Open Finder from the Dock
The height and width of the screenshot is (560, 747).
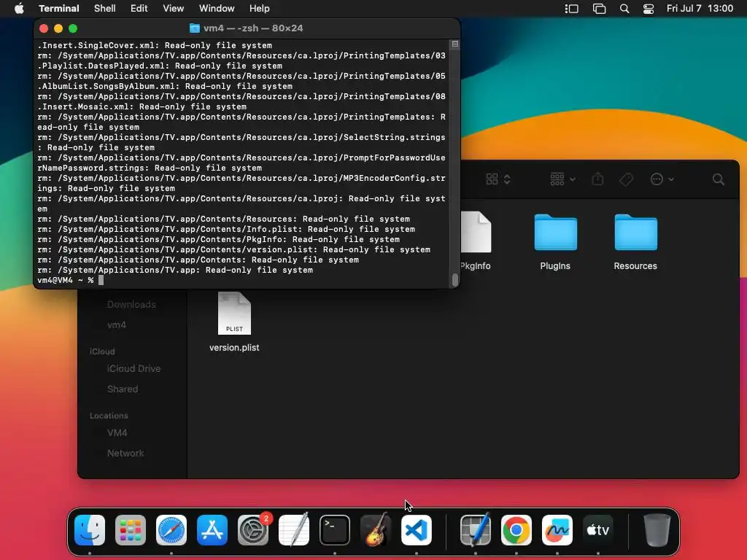tap(90, 530)
